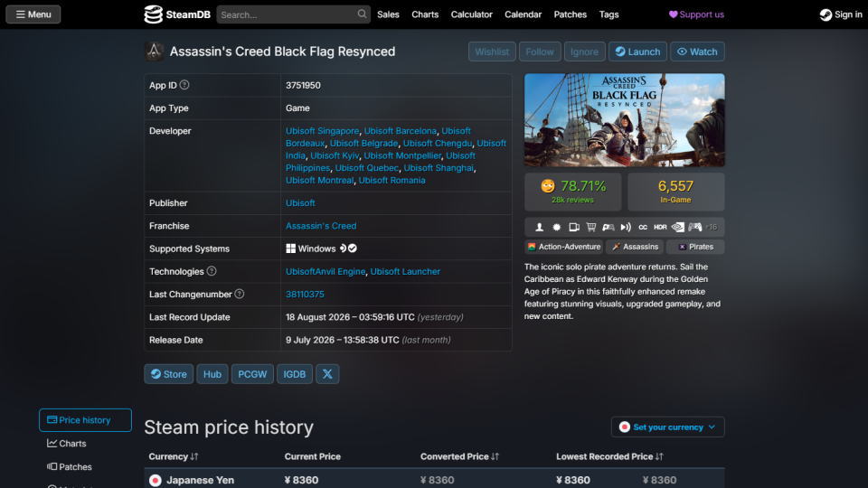868x488 pixels.
Task: Click the Remote Play screen icon
Action: (x=574, y=227)
